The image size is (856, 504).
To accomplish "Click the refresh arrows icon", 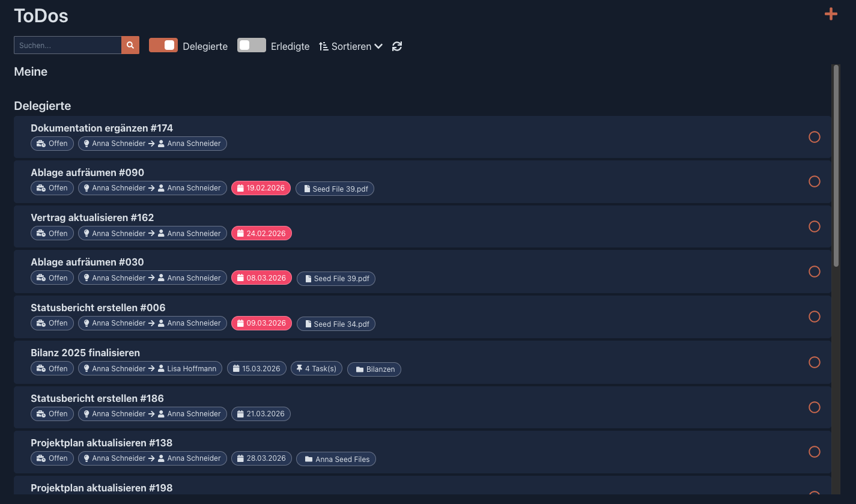I will click(397, 46).
